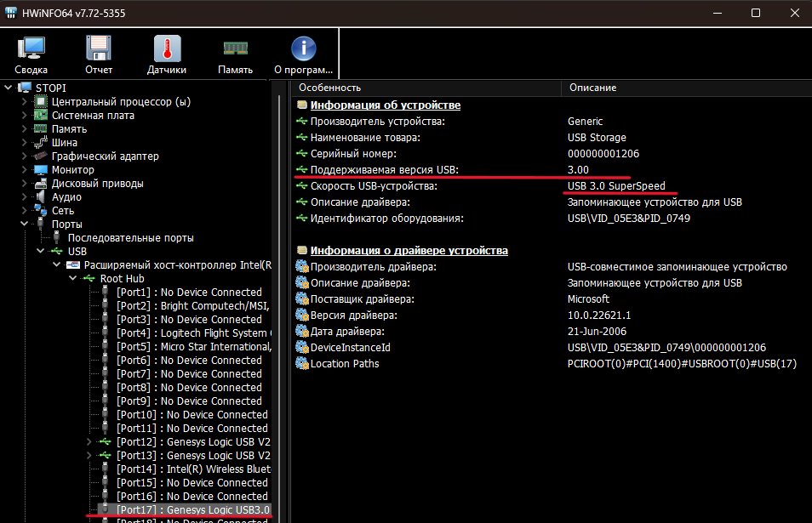This screenshot has width=812, height=523.
Task: Expand the Системная плата node
Action: point(25,115)
